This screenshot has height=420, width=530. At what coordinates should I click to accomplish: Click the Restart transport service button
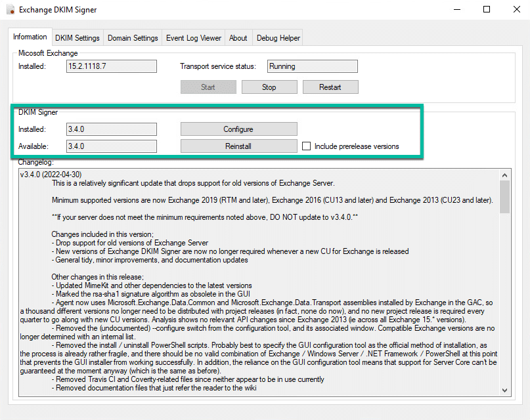[x=330, y=87]
